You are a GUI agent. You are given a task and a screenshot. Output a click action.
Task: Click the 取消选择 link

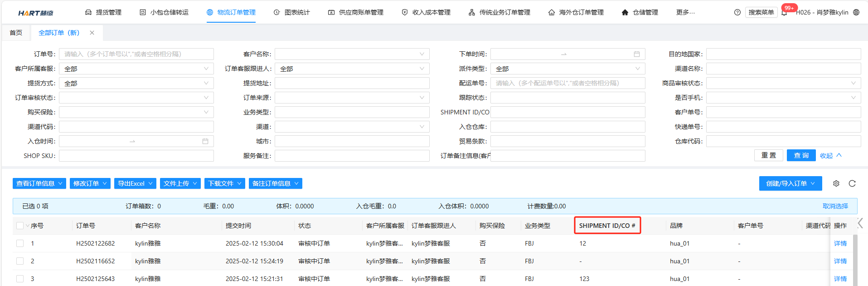(x=835, y=206)
